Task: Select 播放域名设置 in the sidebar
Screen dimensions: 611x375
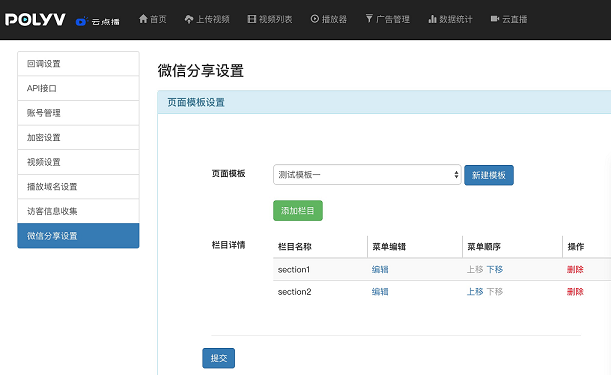Action: [x=78, y=187]
